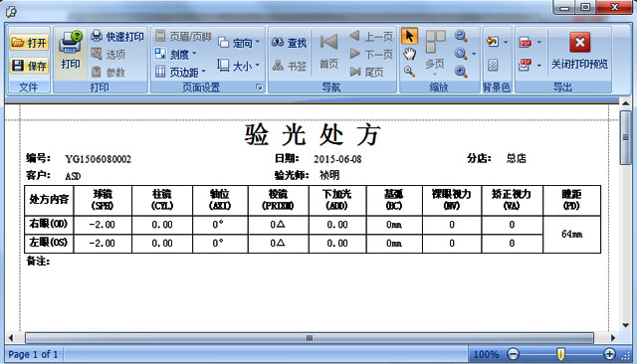Maximize the preview window

click(x=585, y=7)
